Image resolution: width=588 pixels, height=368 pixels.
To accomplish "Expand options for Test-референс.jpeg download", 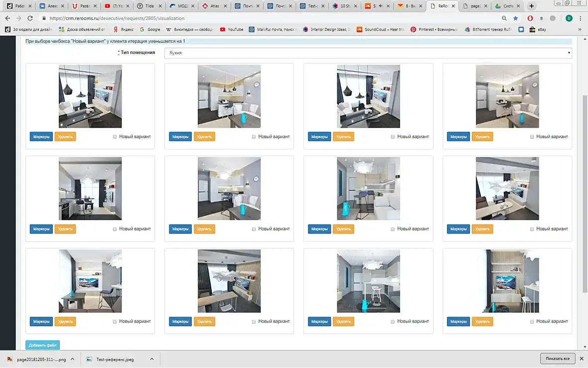I will [152, 359].
